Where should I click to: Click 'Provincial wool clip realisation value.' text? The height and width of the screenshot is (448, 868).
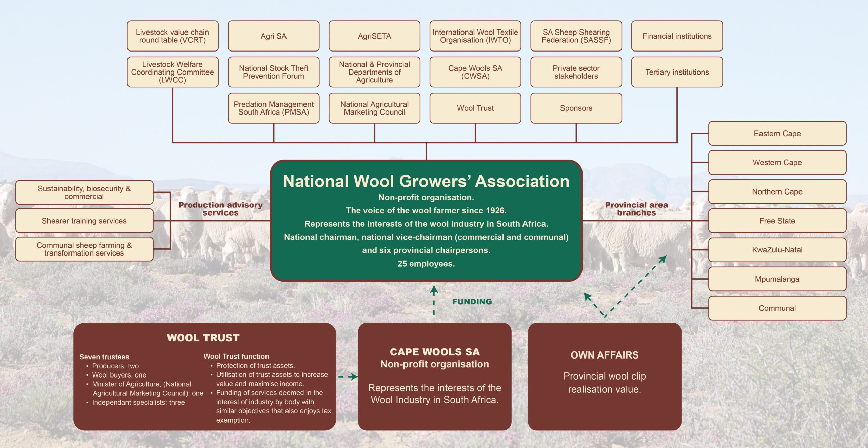605,383
